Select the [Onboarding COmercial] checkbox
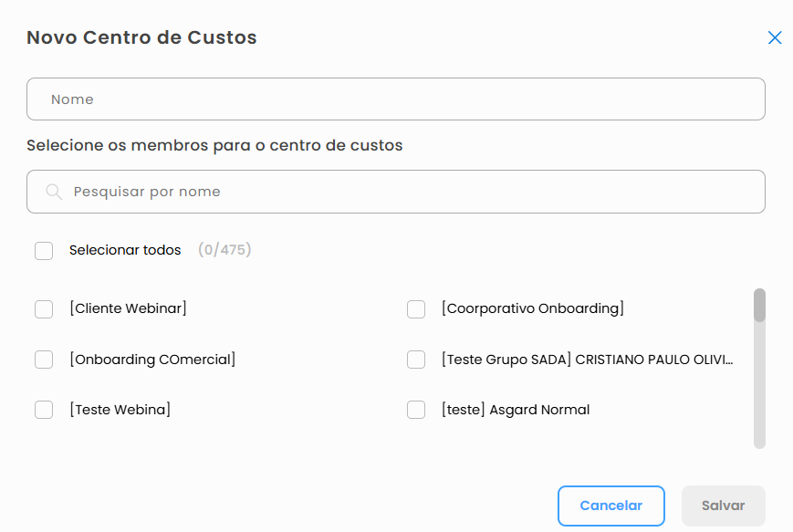 [x=44, y=360]
